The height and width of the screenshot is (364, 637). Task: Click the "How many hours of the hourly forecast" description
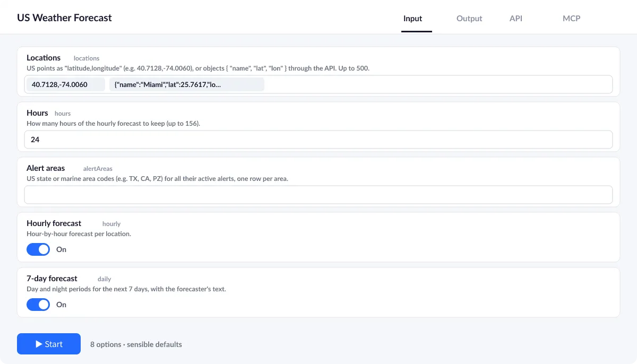(x=114, y=124)
